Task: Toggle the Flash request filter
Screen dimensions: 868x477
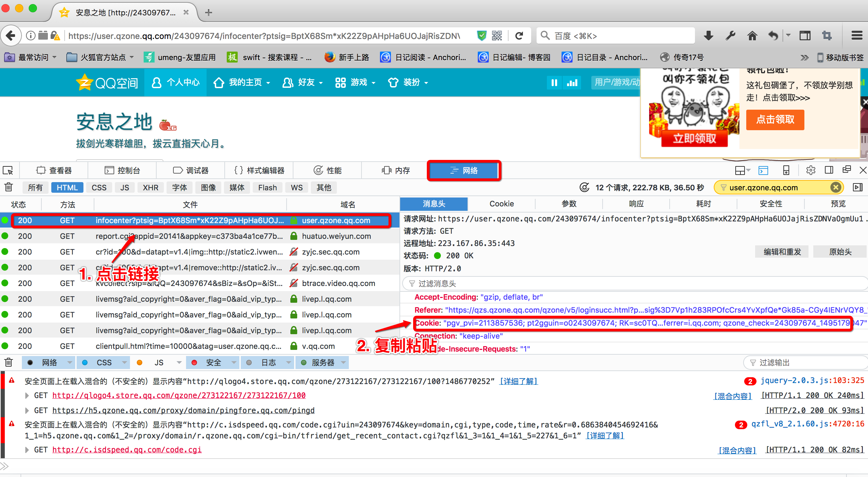Action: point(267,188)
